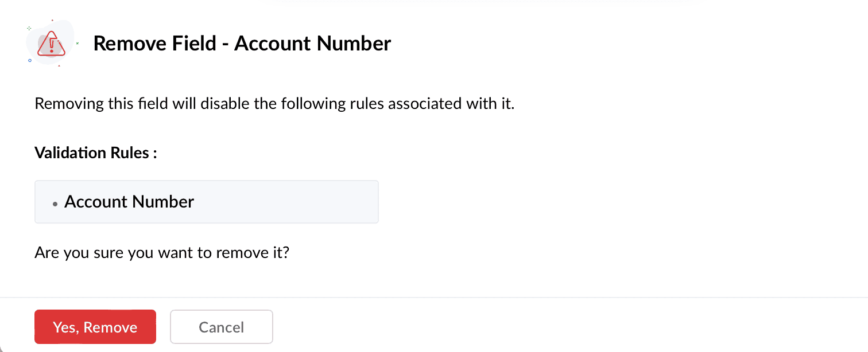
Task: Select the Account Number validation rule entry
Action: point(129,202)
